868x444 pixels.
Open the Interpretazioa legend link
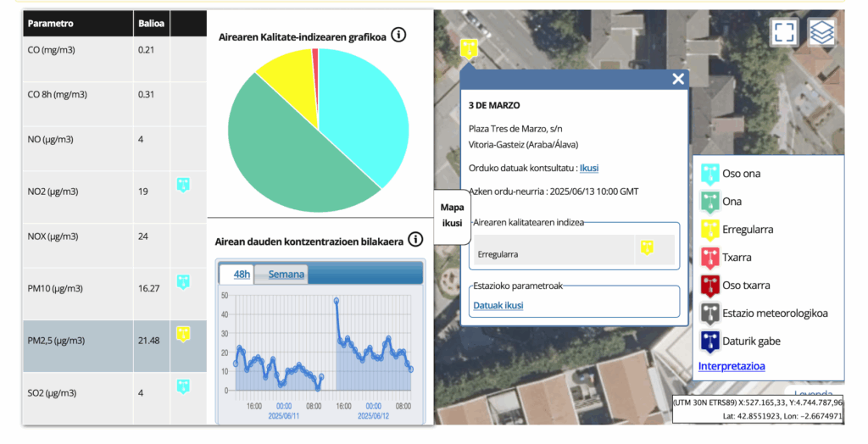pos(731,366)
